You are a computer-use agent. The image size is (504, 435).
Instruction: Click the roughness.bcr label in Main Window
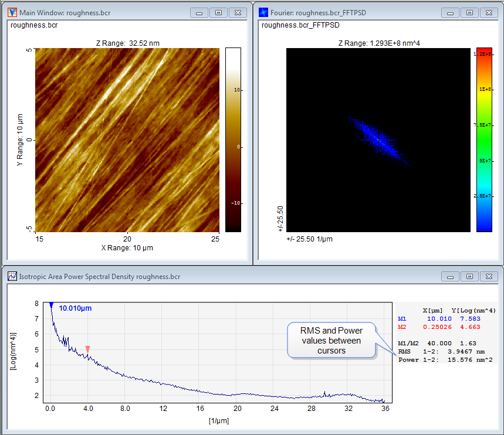coord(34,25)
